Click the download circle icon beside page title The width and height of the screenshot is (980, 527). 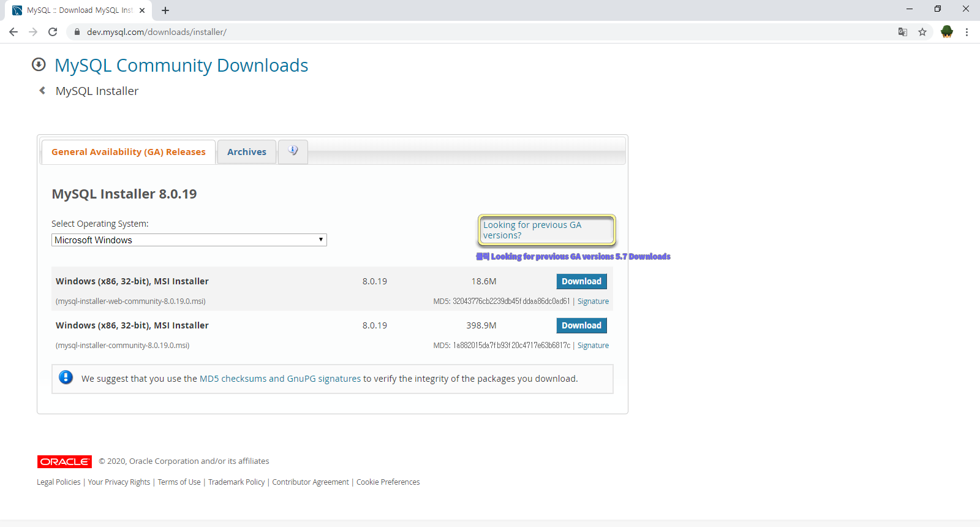click(x=39, y=64)
